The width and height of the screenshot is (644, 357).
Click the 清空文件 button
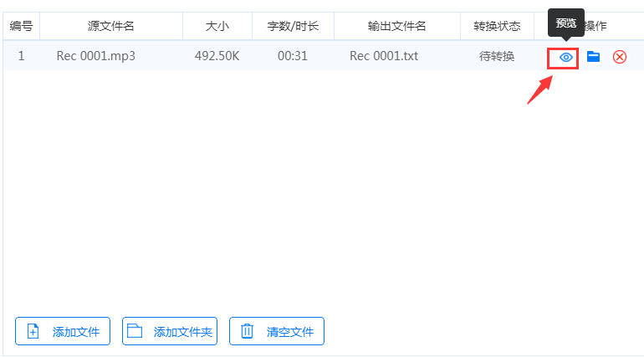(277, 331)
